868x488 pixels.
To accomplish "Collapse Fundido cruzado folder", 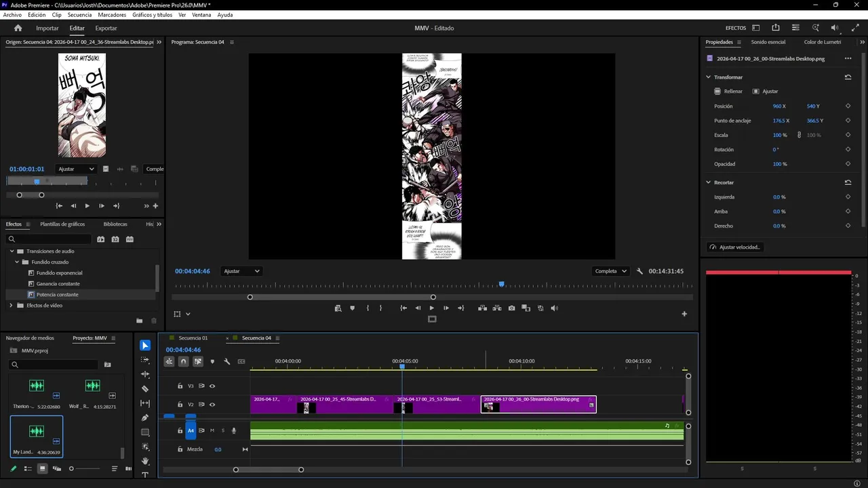I will 17,262.
